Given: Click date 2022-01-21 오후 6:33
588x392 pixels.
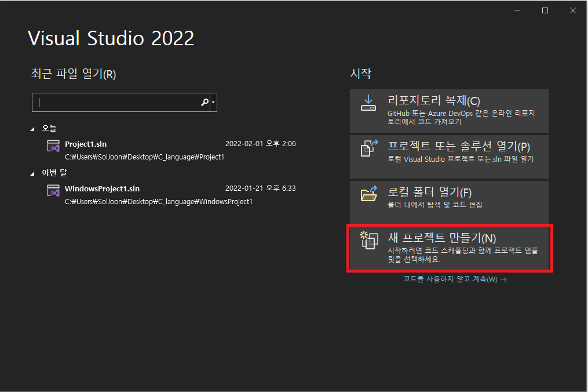Looking at the screenshot, I should [260, 188].
